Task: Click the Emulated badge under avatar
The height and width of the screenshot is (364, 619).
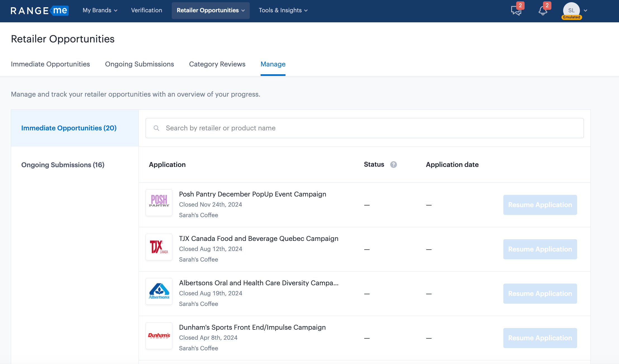Action: click(x=572, y=17)
